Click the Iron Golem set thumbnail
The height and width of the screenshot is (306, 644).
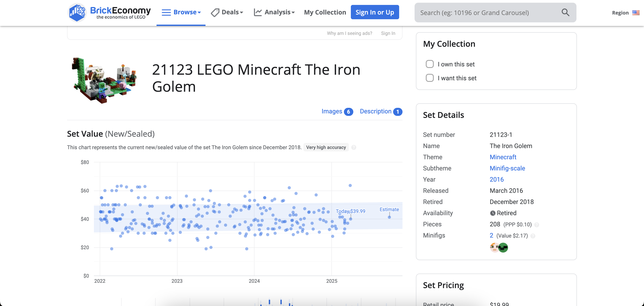point(104,80)
